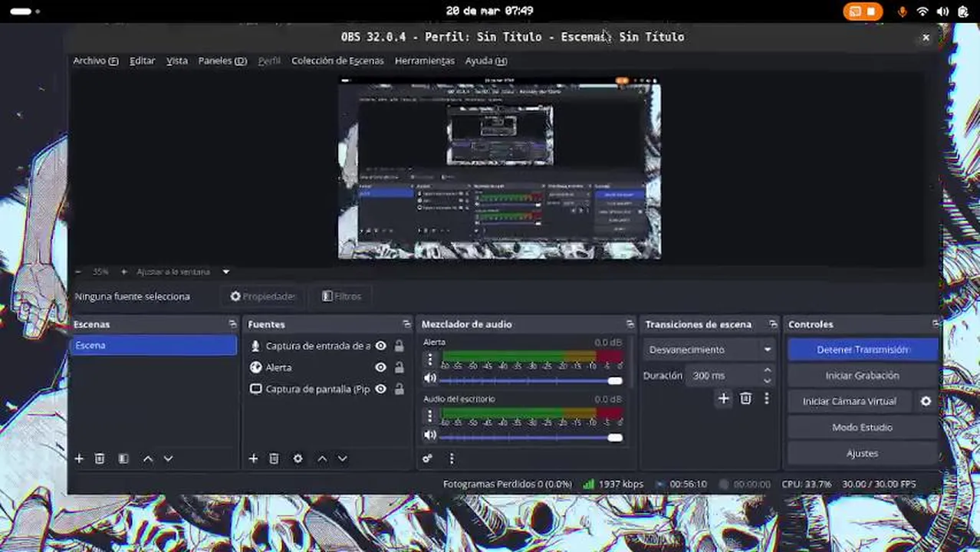Image resolution: width=980 pixels, height=552 pixels.
Task: Zoom in preview with plus icon
Action: point(123,272)
